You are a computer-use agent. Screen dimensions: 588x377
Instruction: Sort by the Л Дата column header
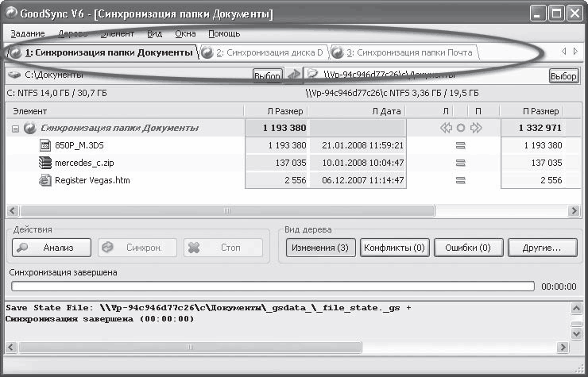(357, 111)
